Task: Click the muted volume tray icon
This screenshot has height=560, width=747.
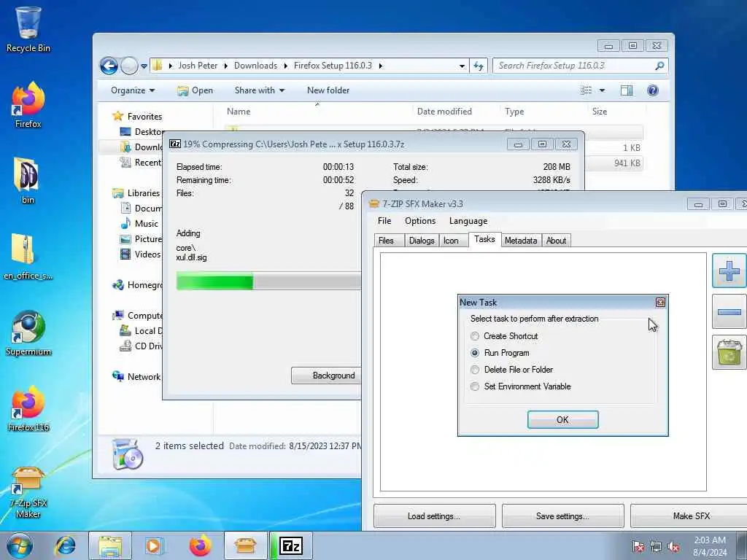Action: [673, 547]
